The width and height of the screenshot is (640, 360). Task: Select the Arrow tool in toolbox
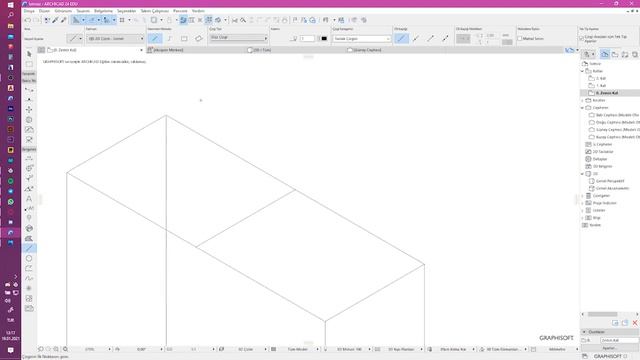point(29,54)
